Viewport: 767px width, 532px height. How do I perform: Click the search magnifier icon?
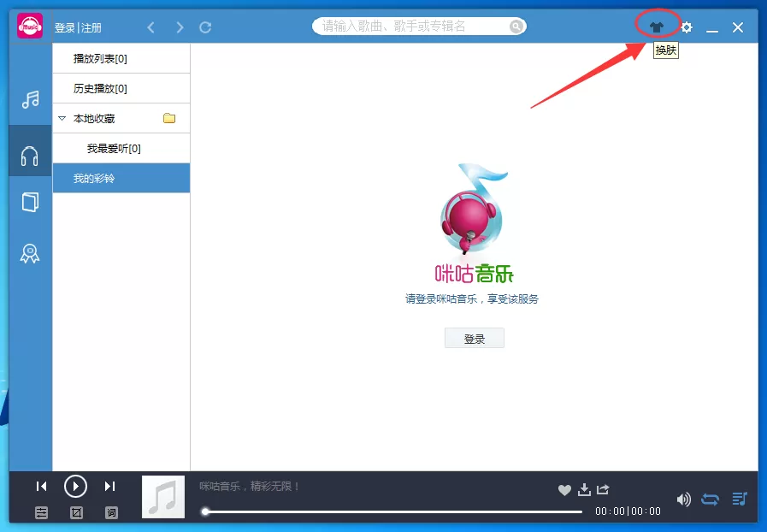pos(516,26)
